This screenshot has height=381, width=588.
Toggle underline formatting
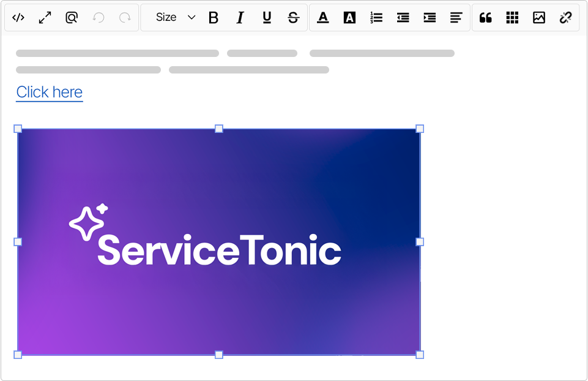coord(267,18)
